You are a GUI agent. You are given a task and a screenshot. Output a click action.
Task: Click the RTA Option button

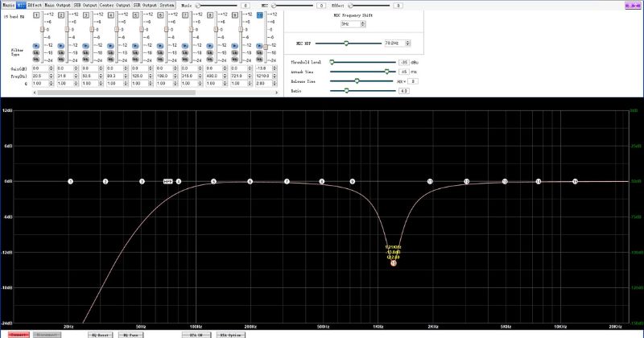(232, 334)
